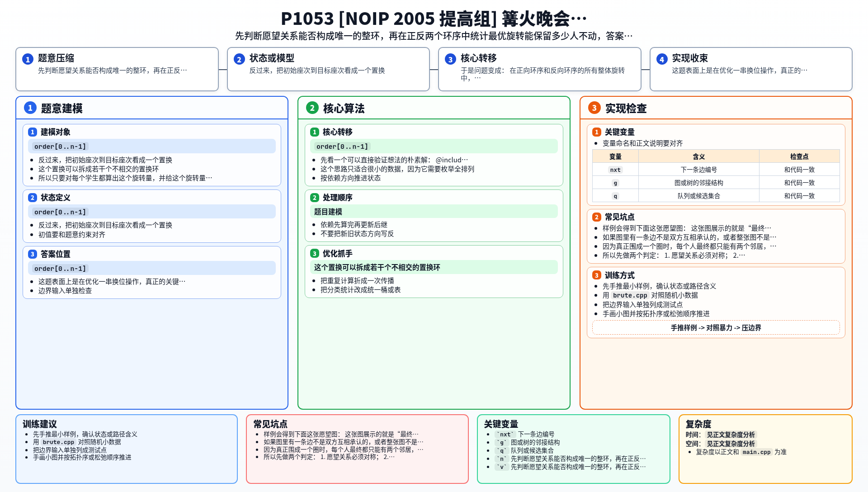Click the 含义 table column header
Image resolution: width=868 pixels, height=492 pixels.
(x=699, y=156)
